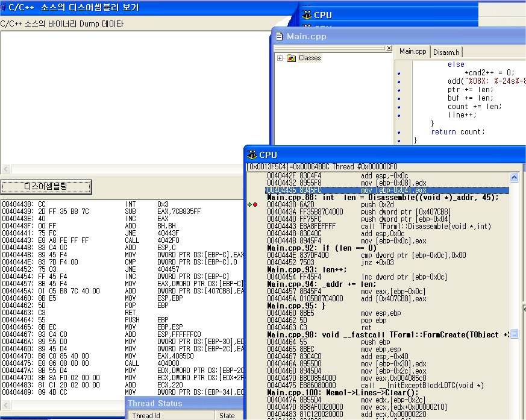Screen dimensions: 526x420
Task: Click the 'C/C++ 소스의 바이너리 Dump 데이타' label
Action: pos(62,24)
